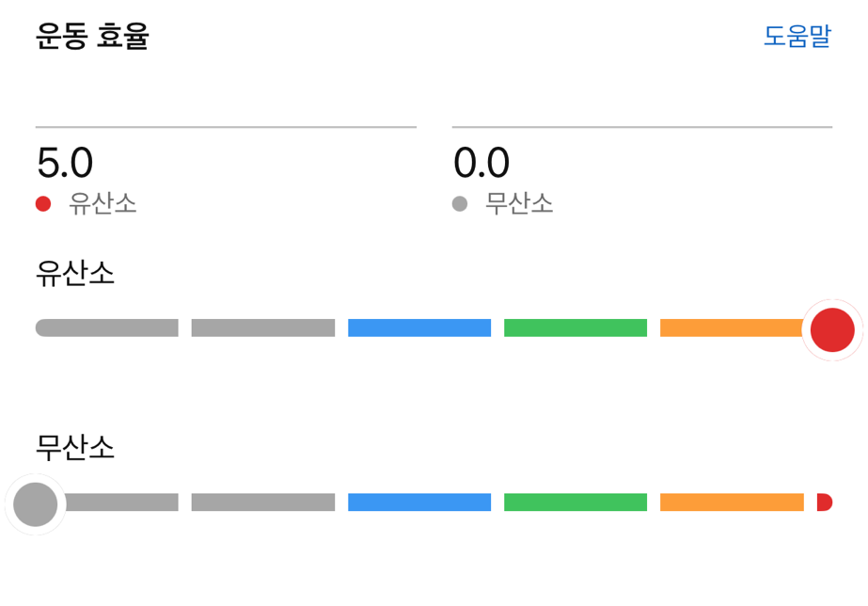Click the red legend dot beside 유산소
Screen dimensions: 868x606
tap(43, 204)
